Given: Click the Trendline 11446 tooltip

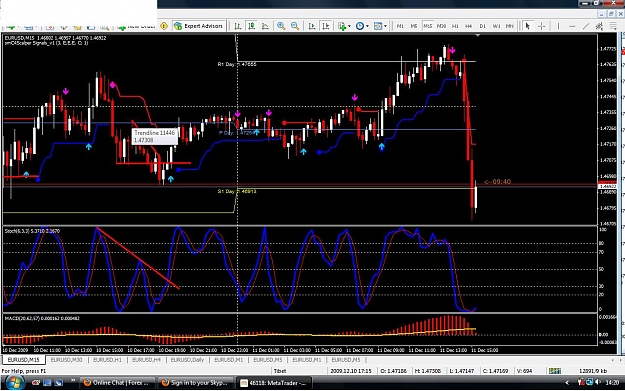Looking at the screenshot, I should [x=155, y=136].
